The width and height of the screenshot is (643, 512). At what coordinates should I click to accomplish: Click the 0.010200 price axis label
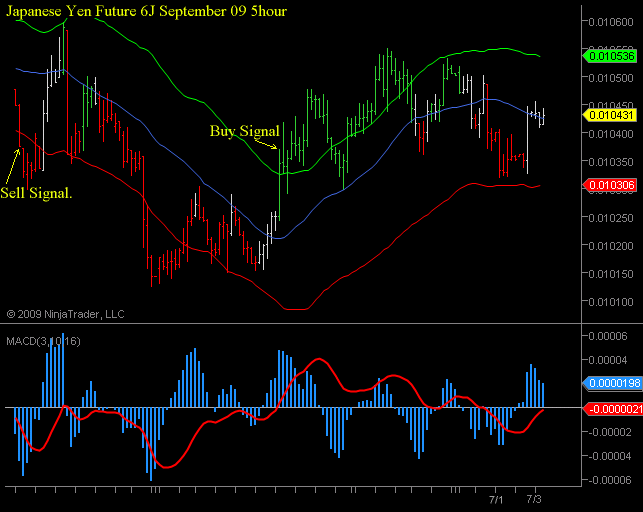611,245
